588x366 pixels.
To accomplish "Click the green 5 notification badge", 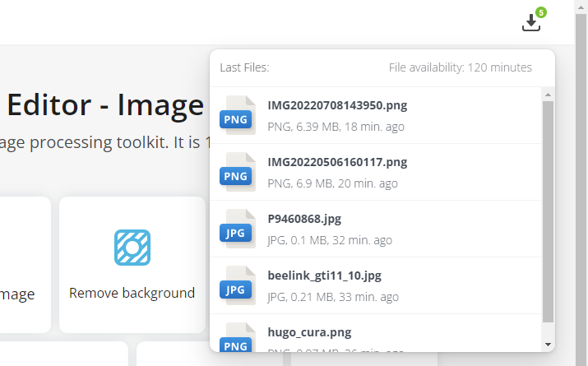I will tap(541, 12).
